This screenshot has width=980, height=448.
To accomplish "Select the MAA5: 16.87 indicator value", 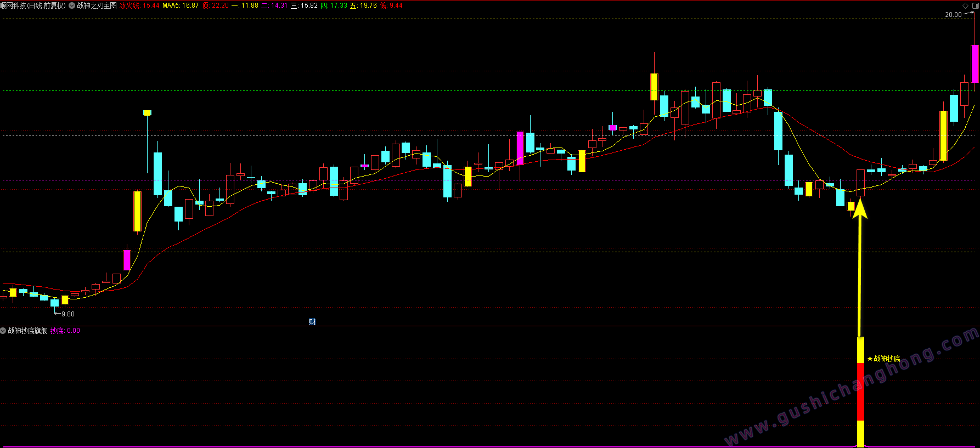I will (x=181, y=5).
